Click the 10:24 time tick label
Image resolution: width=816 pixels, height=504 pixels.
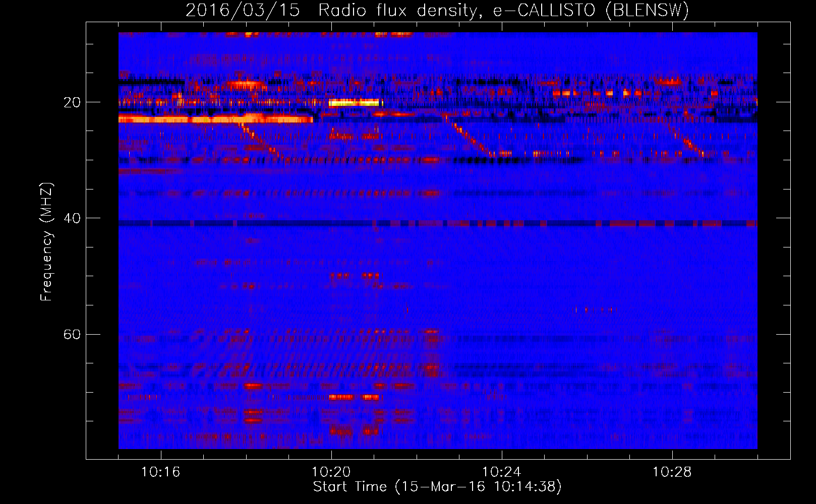click(502, 472)
